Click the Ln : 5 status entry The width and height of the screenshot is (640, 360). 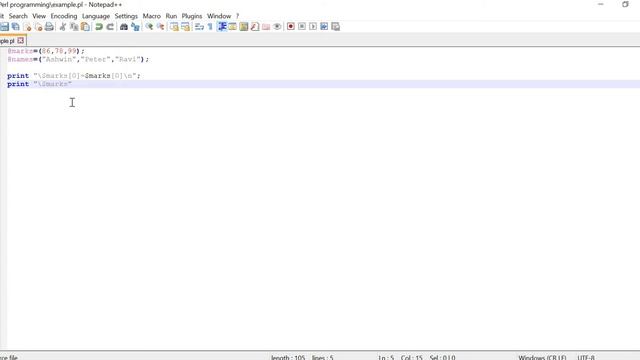(x=386, y=357)
